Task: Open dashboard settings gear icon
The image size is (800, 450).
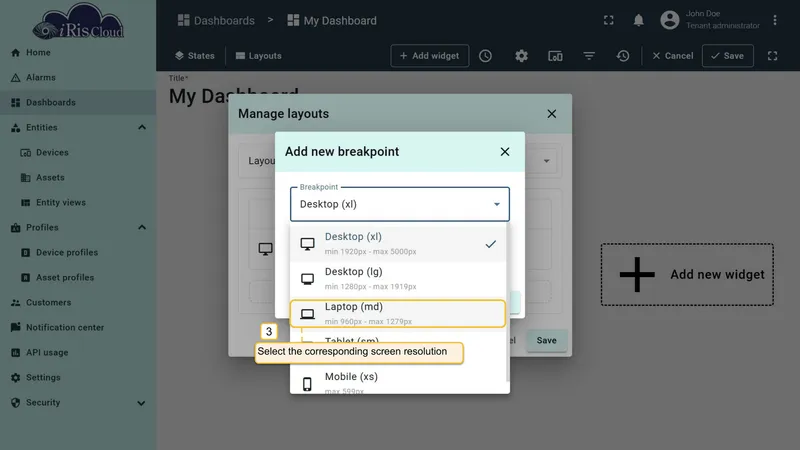Action: 521,56
